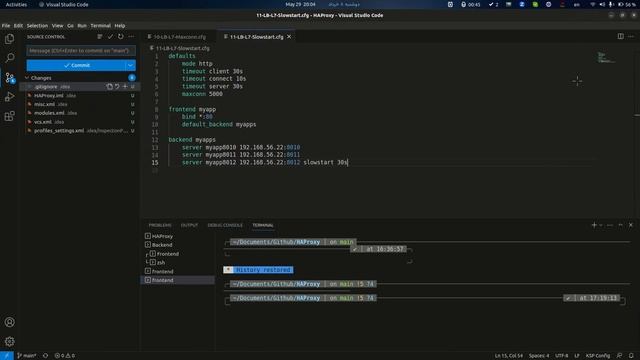Viewport: 640px width, 360px height.
Task: Collapse the Changes section
Action: [x=27, y=78]
